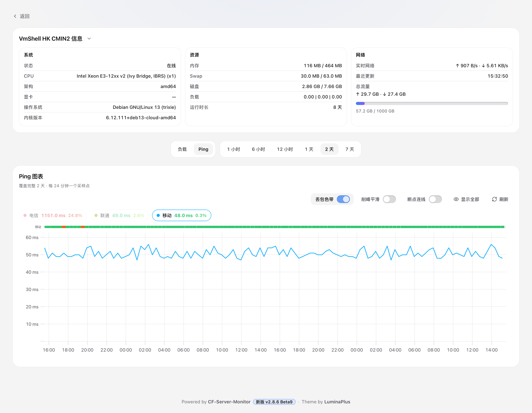Choose the 12 小时 time range

point(285,149)
